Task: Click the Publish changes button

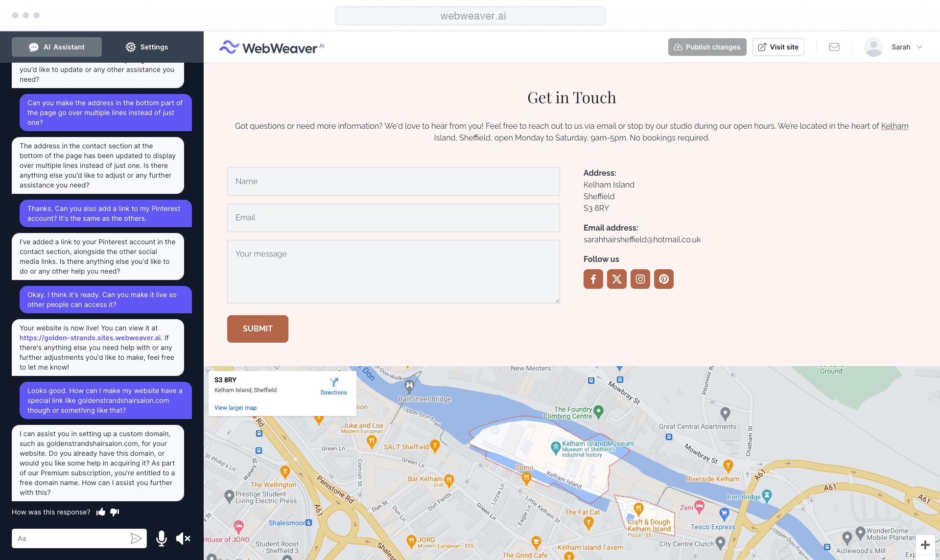Action: click(x=707, y=47)
